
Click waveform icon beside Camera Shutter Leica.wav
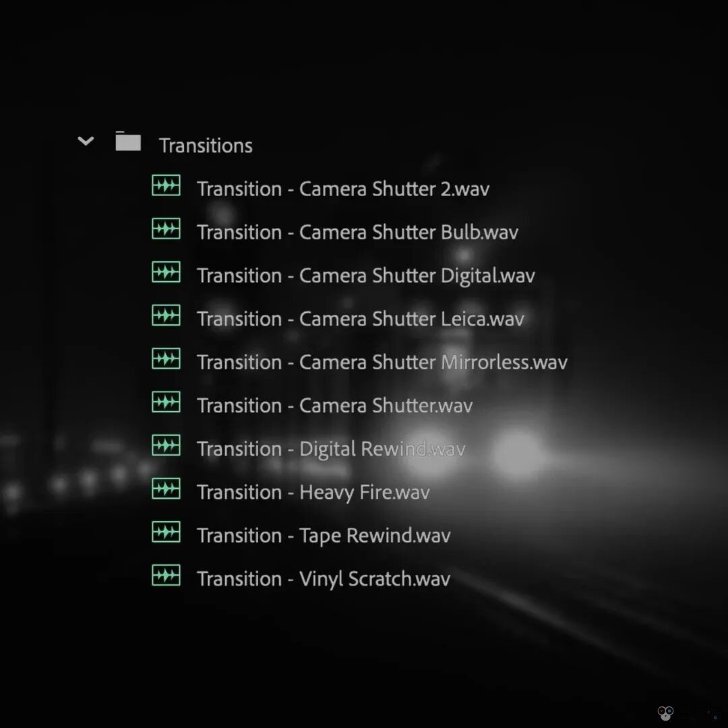(x=166, y=315)
